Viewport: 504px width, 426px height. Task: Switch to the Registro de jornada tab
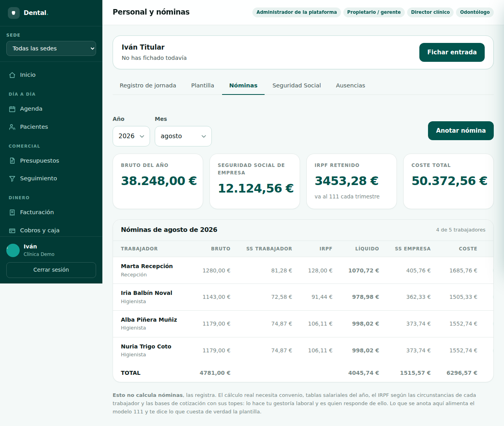pos(148,85)
